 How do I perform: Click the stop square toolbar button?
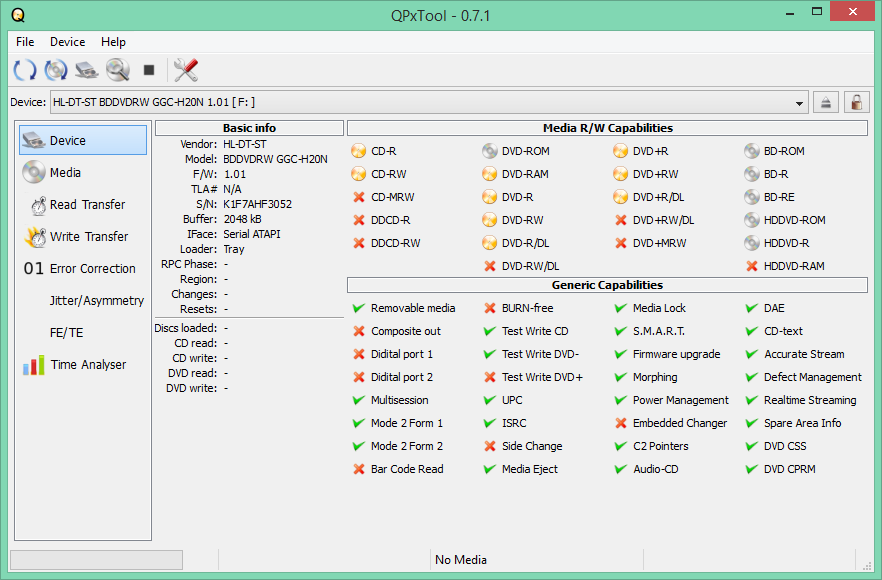(x=148, y=70)
